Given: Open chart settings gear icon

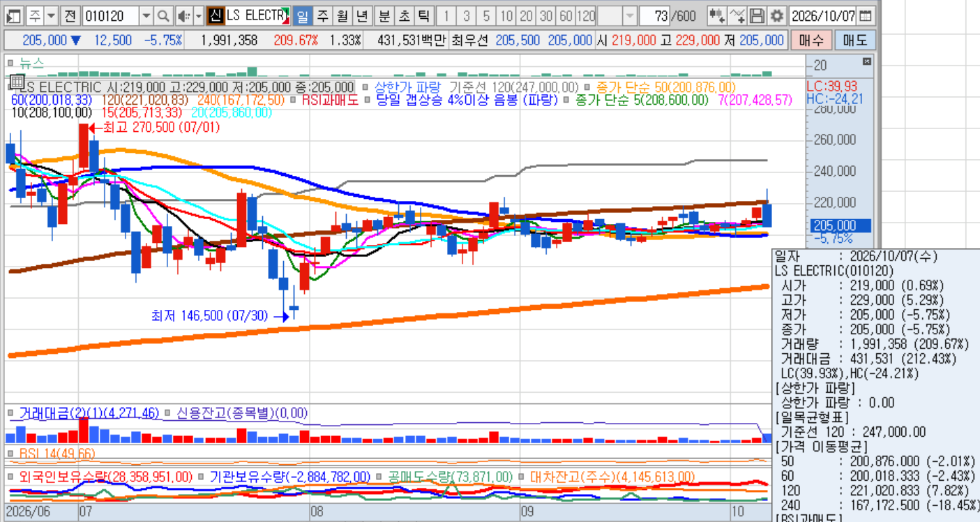Looking at the screenshot, I should pos(777,15).
